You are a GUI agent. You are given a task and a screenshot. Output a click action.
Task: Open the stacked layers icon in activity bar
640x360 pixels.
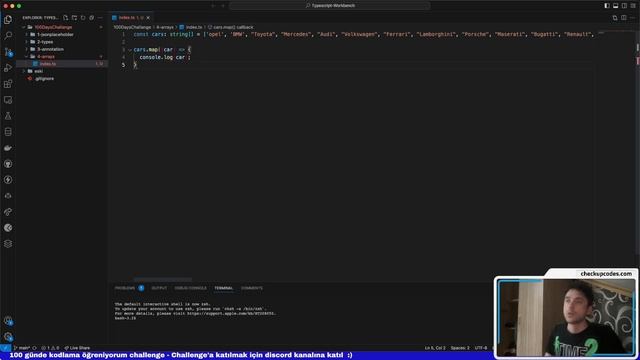point(8,244)
